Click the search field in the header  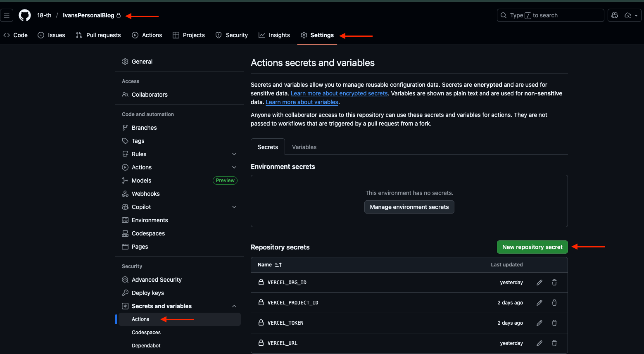click(550, 15)
